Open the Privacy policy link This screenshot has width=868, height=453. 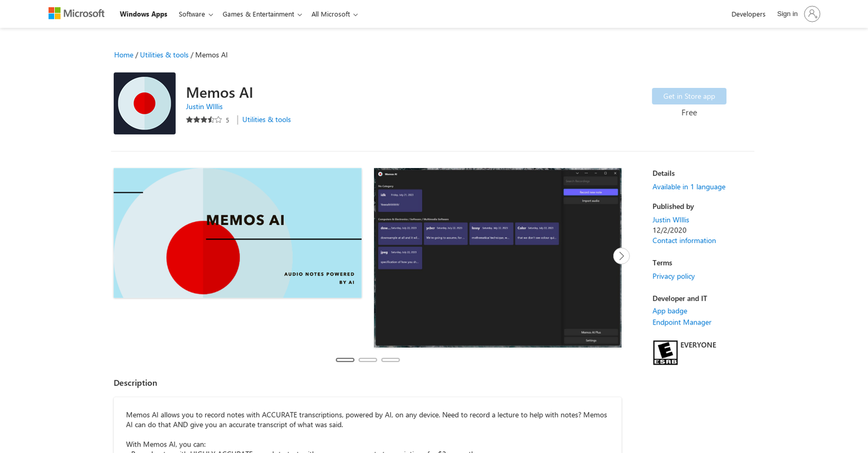tap(673, 276)
